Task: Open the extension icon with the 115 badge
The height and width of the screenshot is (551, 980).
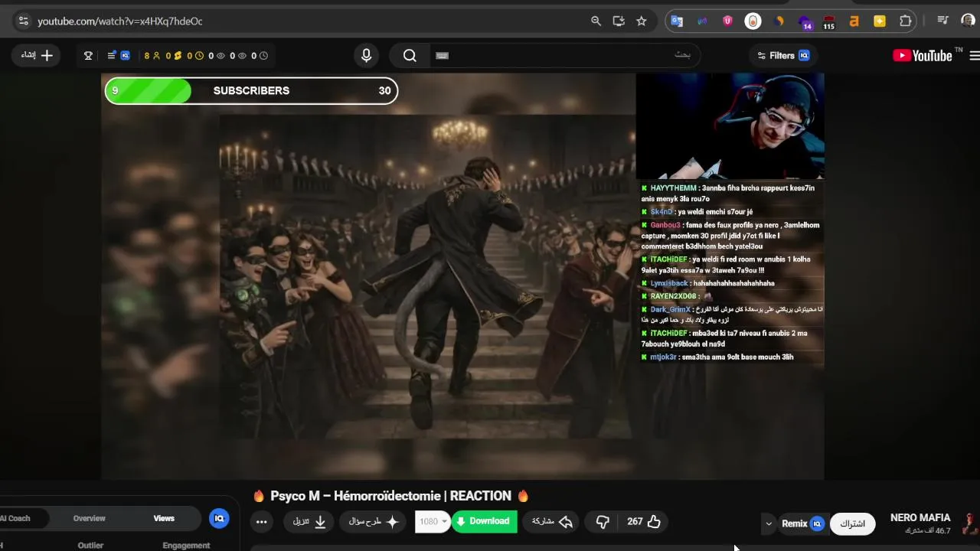Action: (x=828, y=22)
